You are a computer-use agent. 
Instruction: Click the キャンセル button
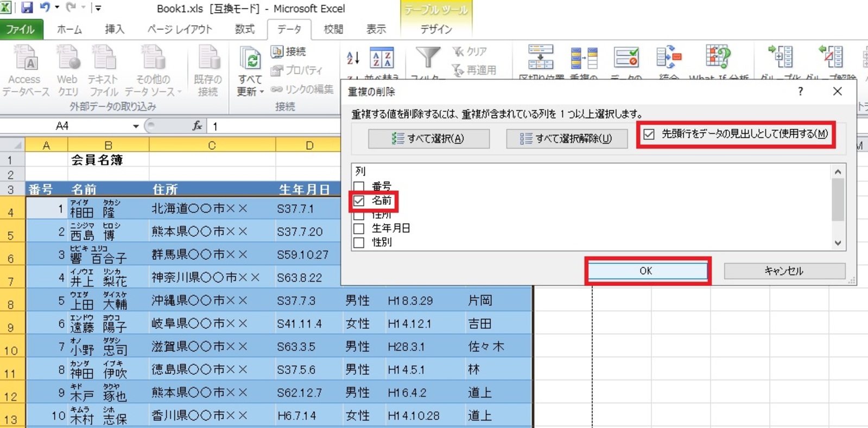(x=784, y=271)
